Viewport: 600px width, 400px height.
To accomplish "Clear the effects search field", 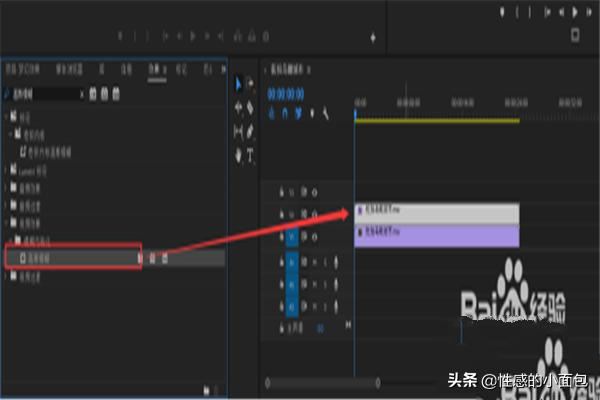I will 82,94.
